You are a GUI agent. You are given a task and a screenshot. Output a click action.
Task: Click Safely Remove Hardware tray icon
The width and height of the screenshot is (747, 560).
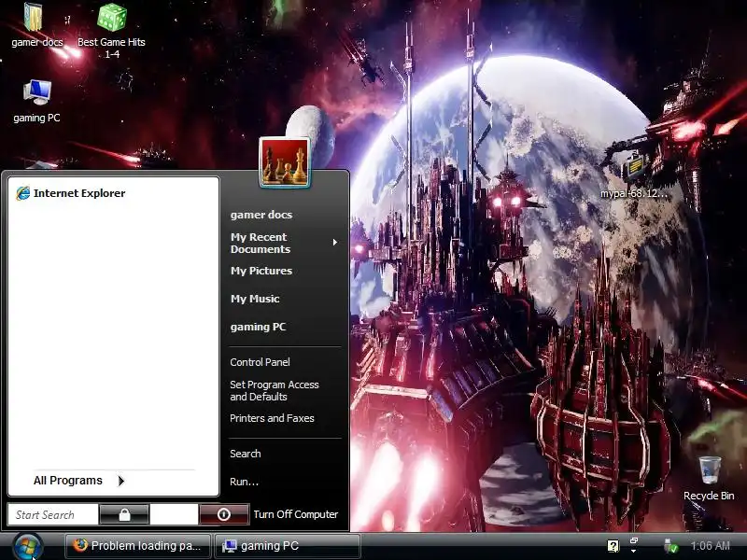[670, 546]
